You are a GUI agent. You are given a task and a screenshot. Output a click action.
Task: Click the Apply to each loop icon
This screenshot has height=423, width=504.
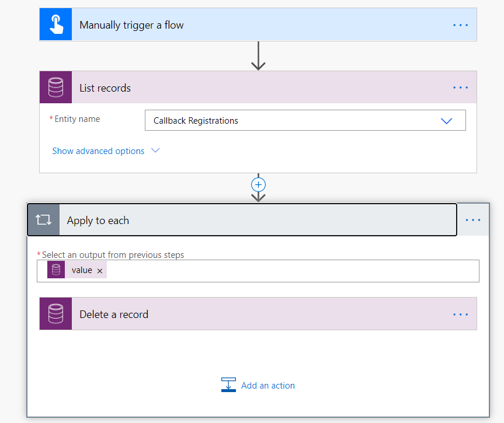(43, 220)
